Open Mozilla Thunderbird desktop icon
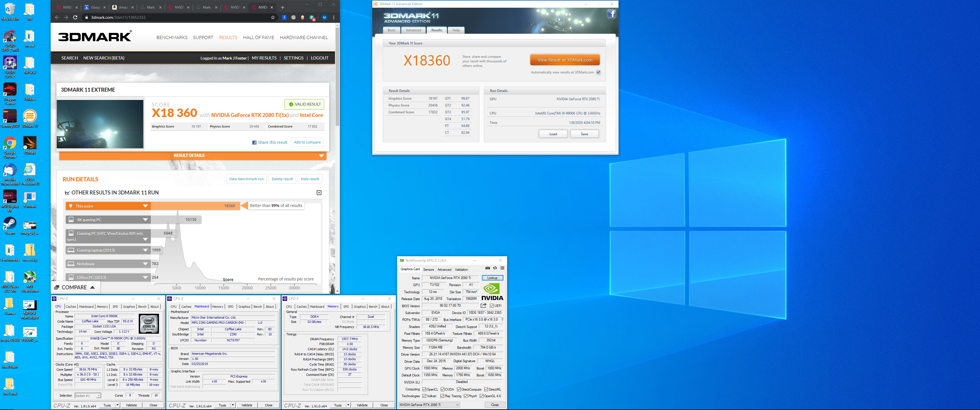The image size is (980, 410). (10, 174)
